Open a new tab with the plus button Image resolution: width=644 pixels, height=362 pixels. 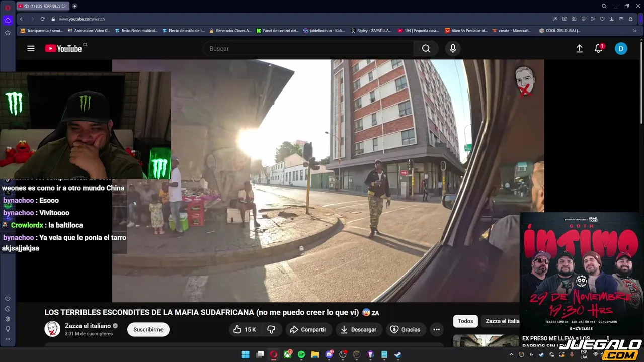[75, 6]
